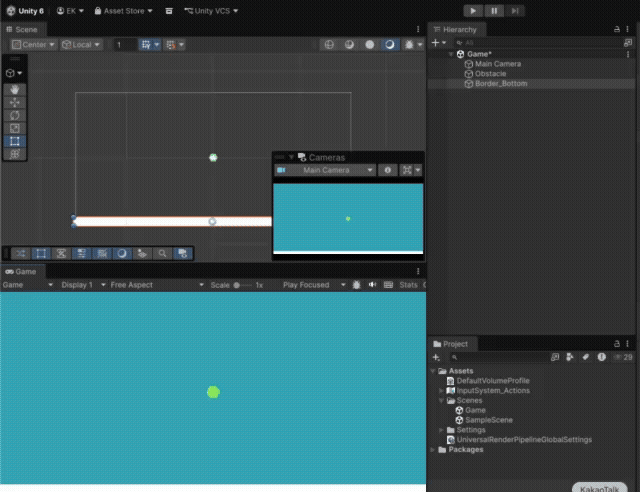
Task: Open Main Camera dropdown in Cameras overlay
Action: click(x=324, y=170)
